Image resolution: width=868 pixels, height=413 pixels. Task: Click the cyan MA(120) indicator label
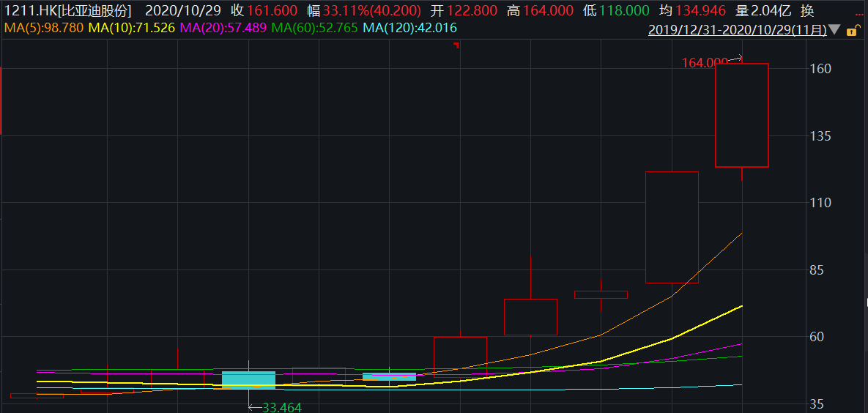409,29
